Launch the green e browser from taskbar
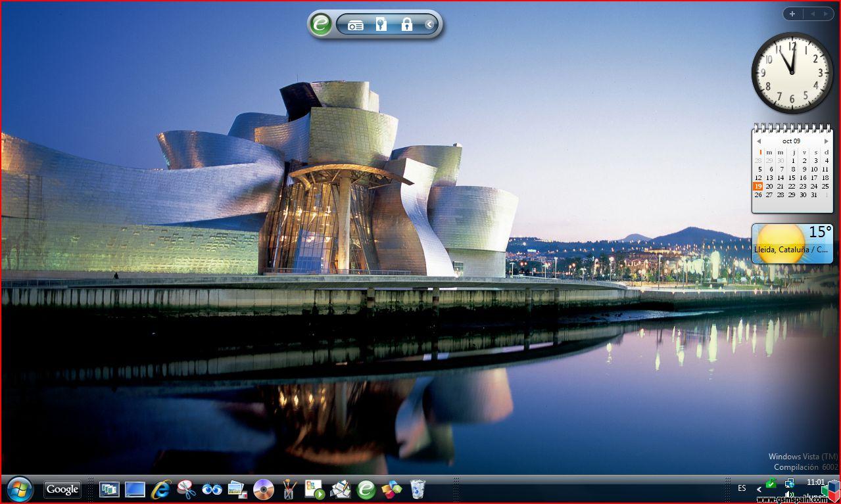The image size is (841, 504). (x=366, y=490)
